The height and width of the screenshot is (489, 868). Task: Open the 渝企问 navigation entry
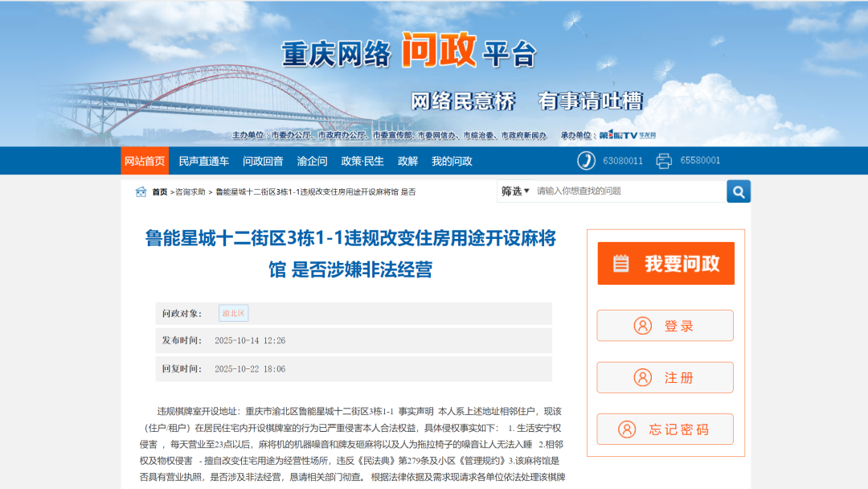click(x=312, y=160)
